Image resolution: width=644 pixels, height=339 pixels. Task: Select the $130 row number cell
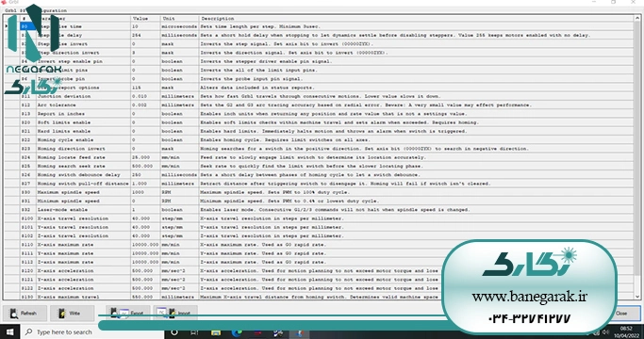coord(28,297)
